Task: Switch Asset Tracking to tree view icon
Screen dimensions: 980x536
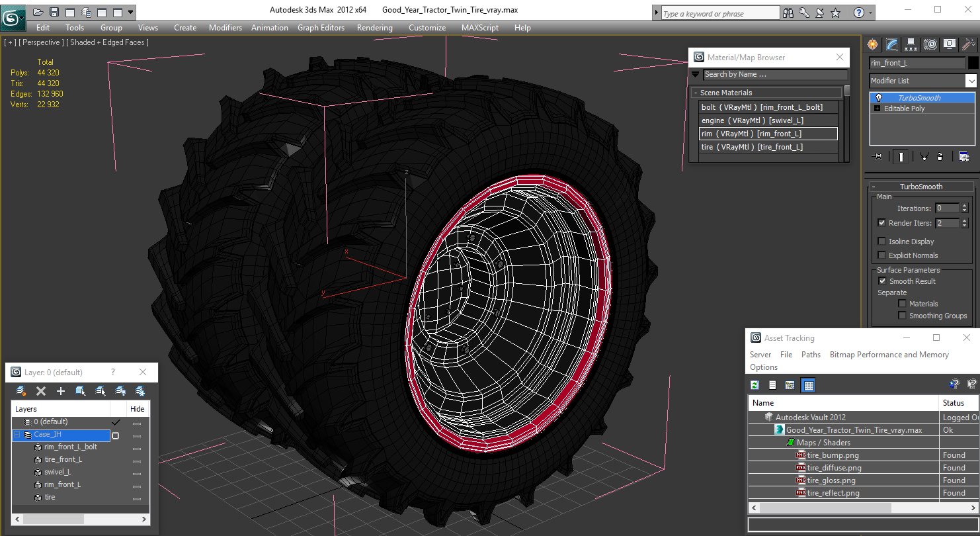Action: [x=790, y=385]
